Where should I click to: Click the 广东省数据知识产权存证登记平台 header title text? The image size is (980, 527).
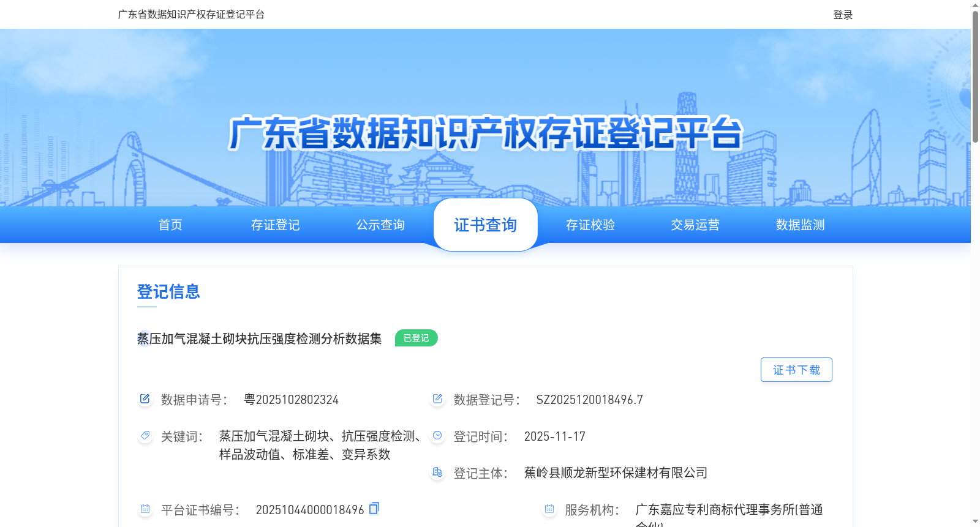point(191,14)
